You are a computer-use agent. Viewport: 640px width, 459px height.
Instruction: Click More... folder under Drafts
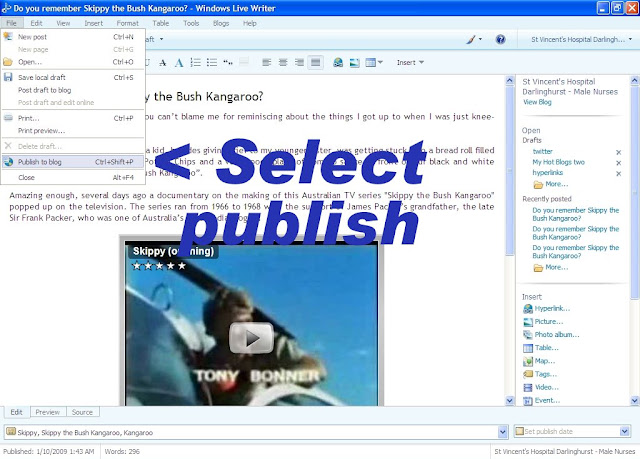(551, 184)
